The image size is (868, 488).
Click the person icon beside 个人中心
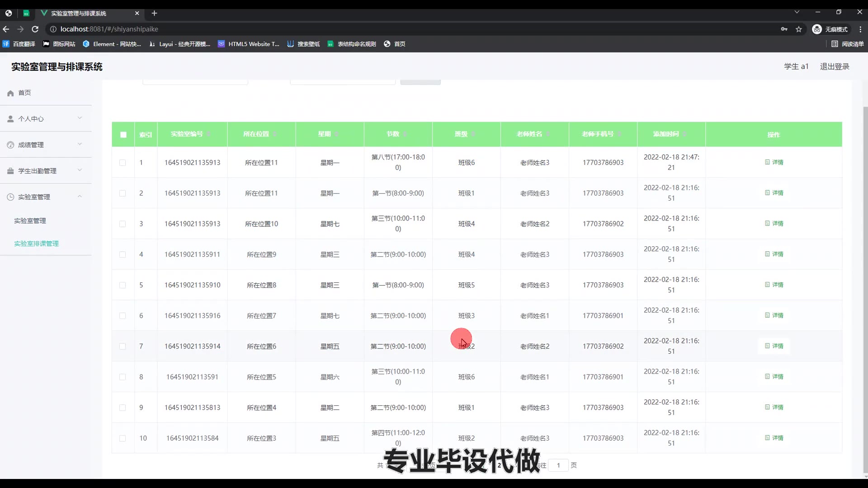point(10,119)
